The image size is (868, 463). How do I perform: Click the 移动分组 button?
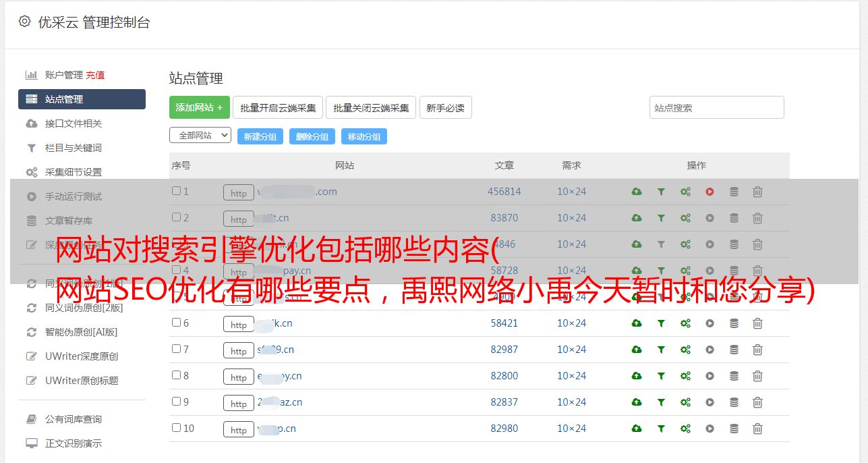tap(364, 136)
